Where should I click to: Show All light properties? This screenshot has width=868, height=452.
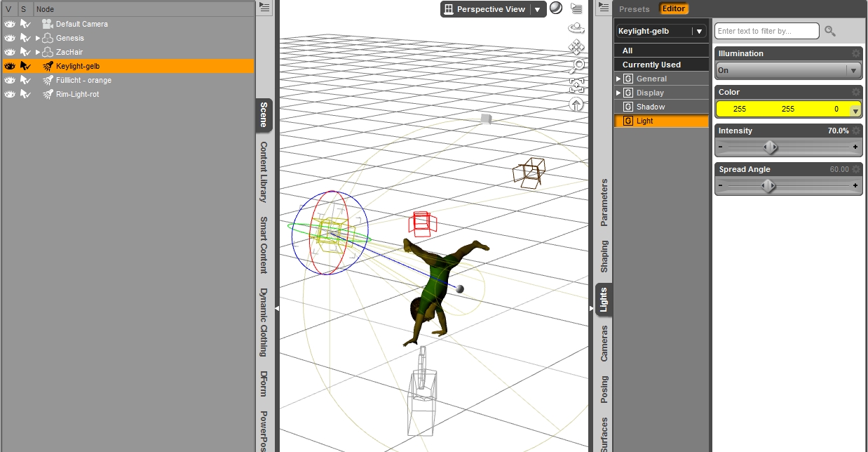[x=661, y=51]
